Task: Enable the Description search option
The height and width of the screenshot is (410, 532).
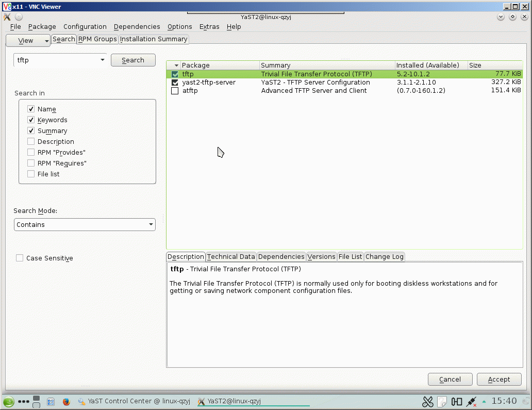Action: coord(31,141)
